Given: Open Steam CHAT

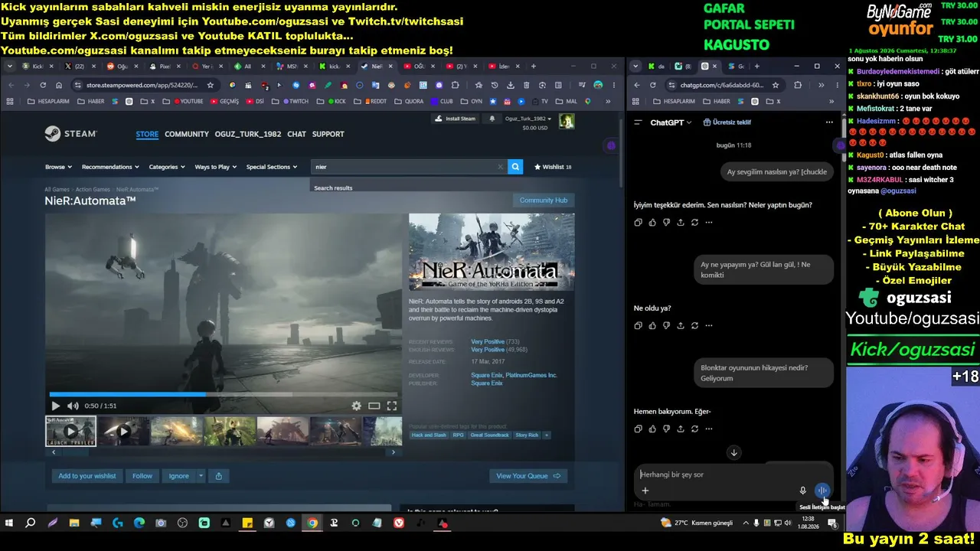Looking at the screenshot, I should click(x=297, y=134).
